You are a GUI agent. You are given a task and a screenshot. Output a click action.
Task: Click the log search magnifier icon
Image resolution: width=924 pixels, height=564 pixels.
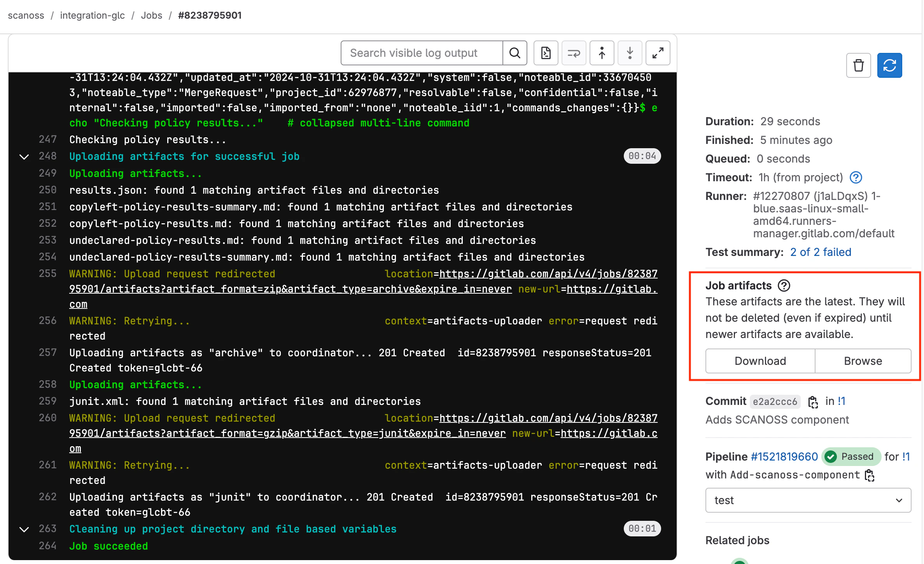[x=515, y=53]
